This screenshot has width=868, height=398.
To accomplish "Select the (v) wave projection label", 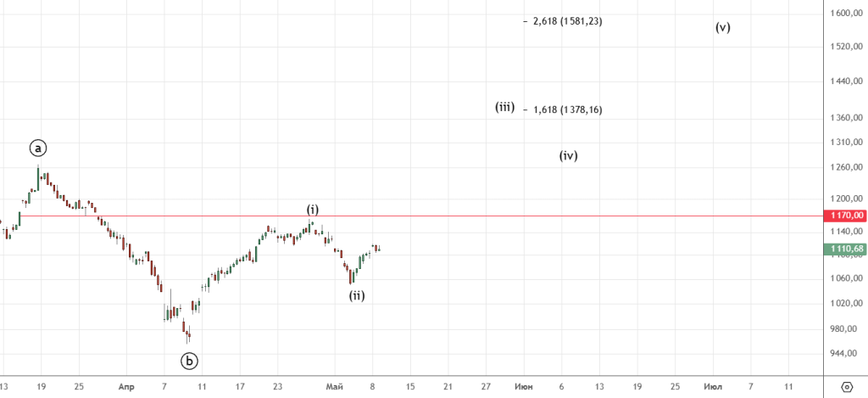I will [x=722, y=26].
